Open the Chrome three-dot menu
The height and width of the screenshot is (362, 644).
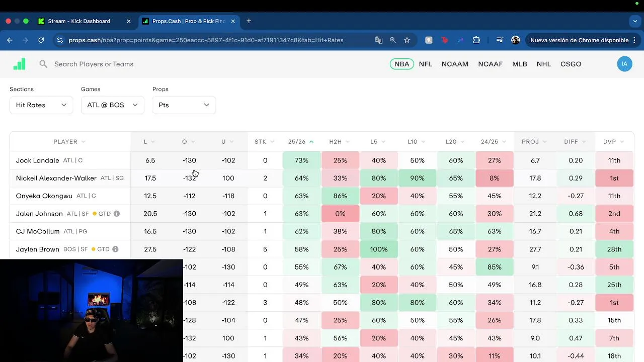(x=634, y=40)
